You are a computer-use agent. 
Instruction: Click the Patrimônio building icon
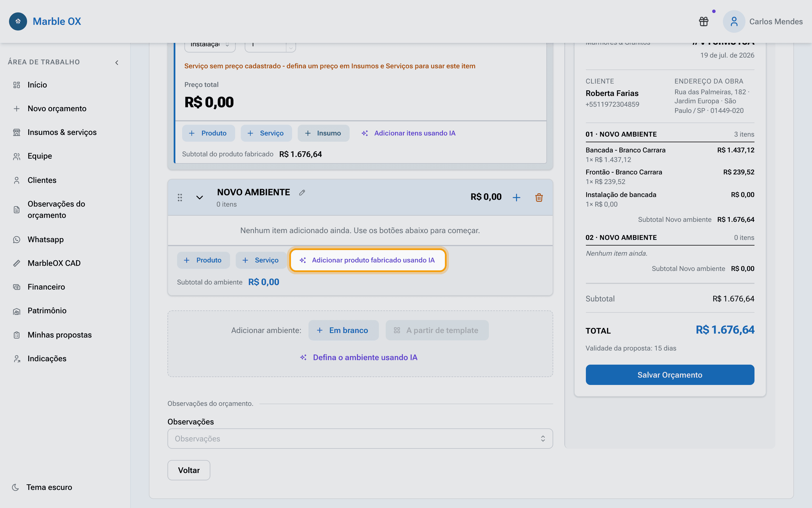click(16, 311)
